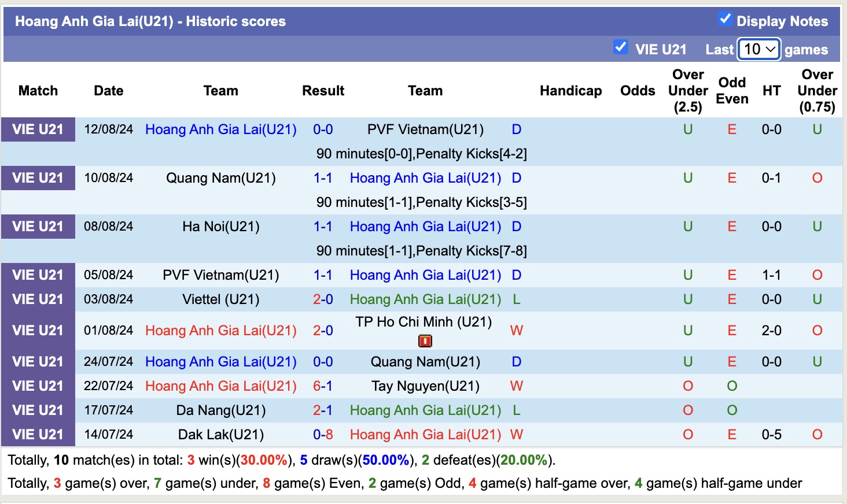Select the VIE U21 badge beside the Tay Nguyen game
847x504 pixels.
pos(38,386)
